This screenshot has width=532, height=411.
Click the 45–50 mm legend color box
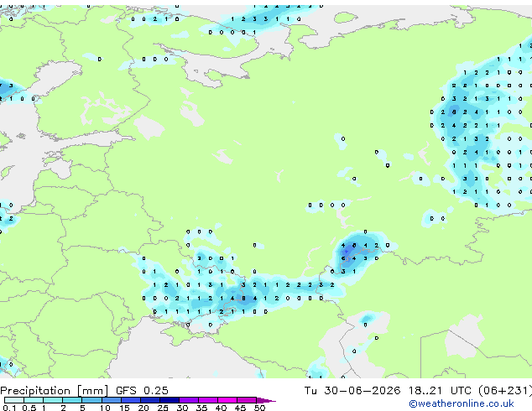247,400
